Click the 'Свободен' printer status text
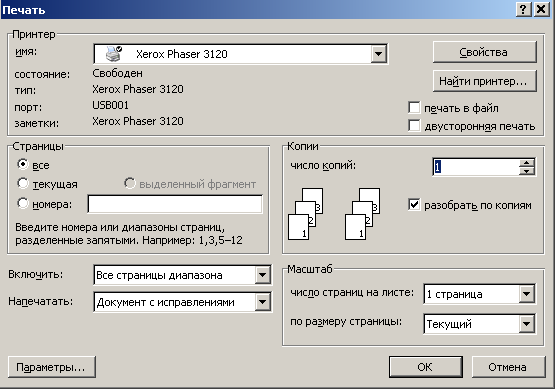The image size is (555, 389). tap(118, 73)
